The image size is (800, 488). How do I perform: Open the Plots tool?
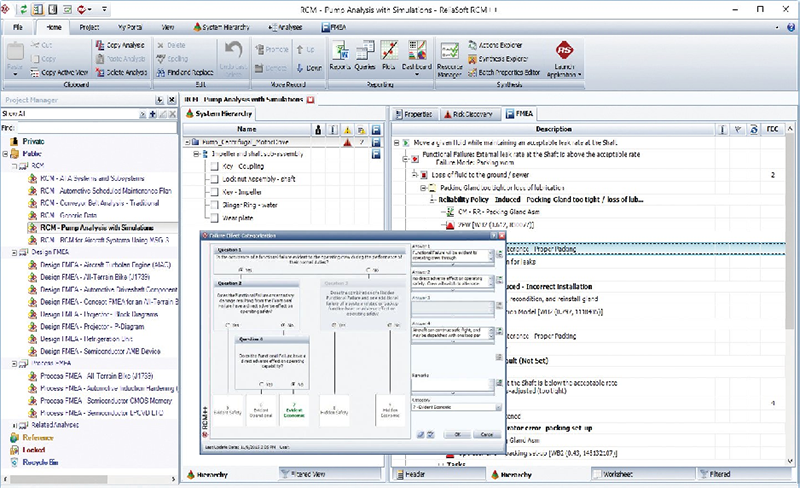point(389,56)
